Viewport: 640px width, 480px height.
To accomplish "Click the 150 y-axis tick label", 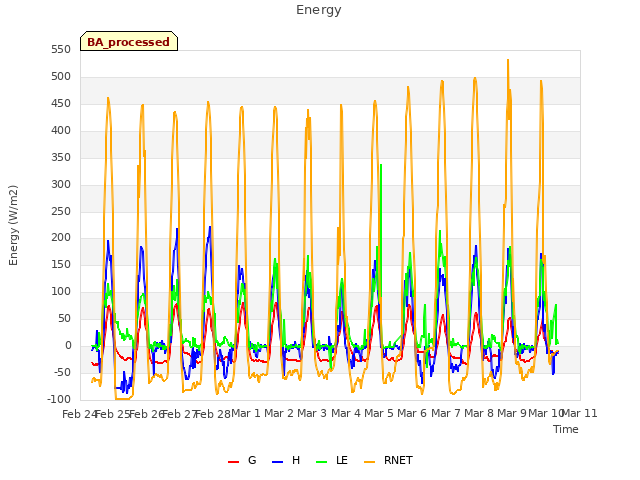I will tap(61, 265).
